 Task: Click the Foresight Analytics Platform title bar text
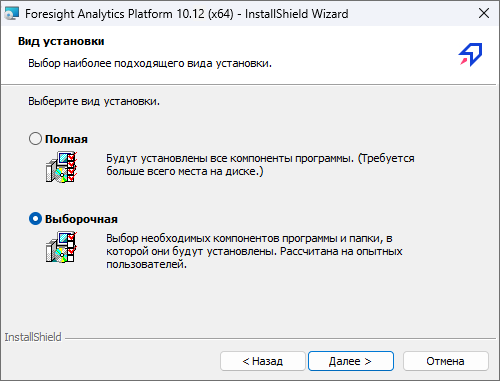tap(187, 14)
